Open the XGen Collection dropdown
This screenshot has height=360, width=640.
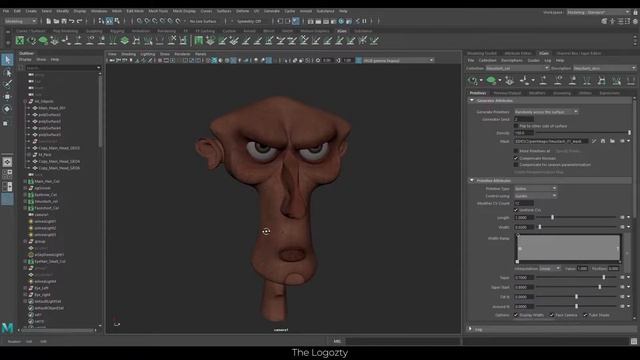point(517,68)
